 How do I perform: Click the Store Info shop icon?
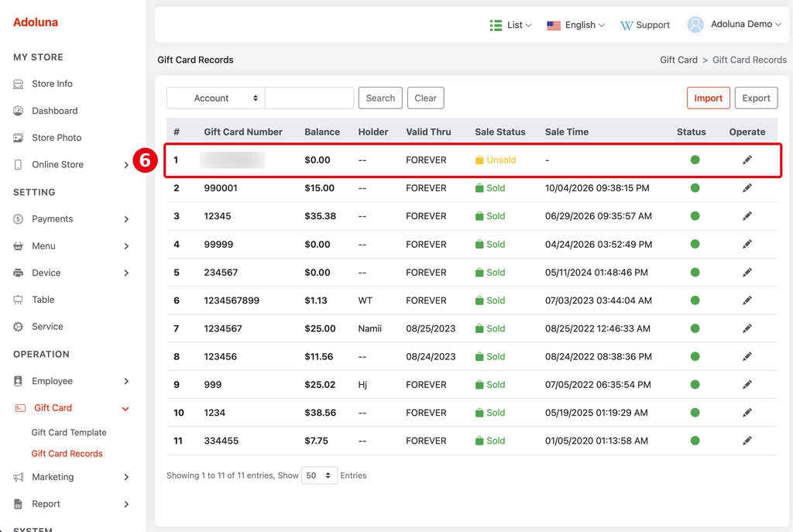[x=19, y=84]
